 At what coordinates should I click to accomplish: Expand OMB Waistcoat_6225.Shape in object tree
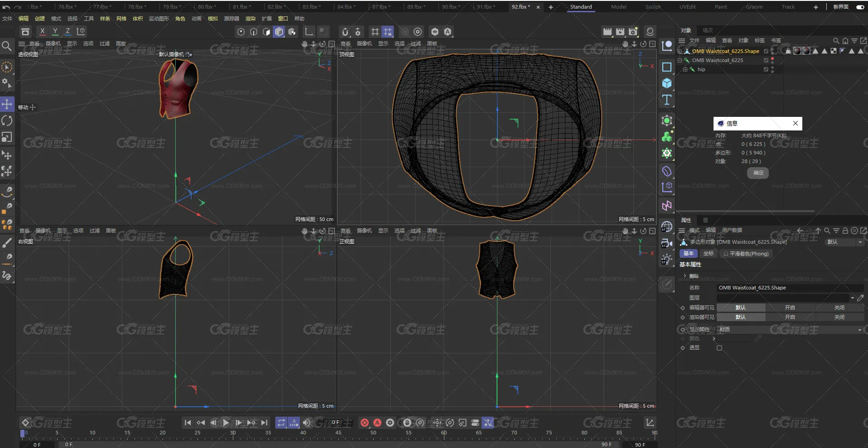point(680,51)
